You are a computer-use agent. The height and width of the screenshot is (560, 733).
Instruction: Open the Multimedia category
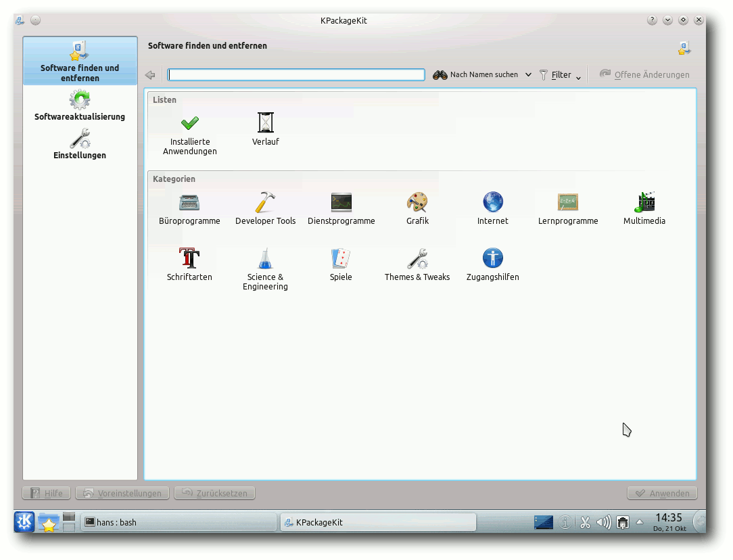coord(644,203)
